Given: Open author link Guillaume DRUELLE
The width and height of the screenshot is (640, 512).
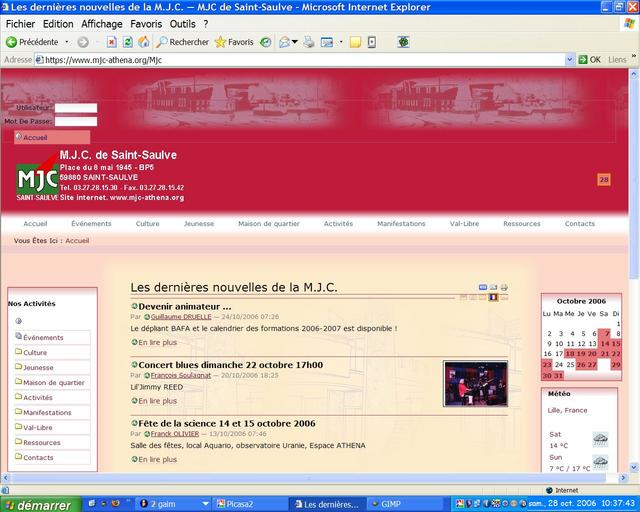Looking at the screenshot, I should [x=181, y=317].
